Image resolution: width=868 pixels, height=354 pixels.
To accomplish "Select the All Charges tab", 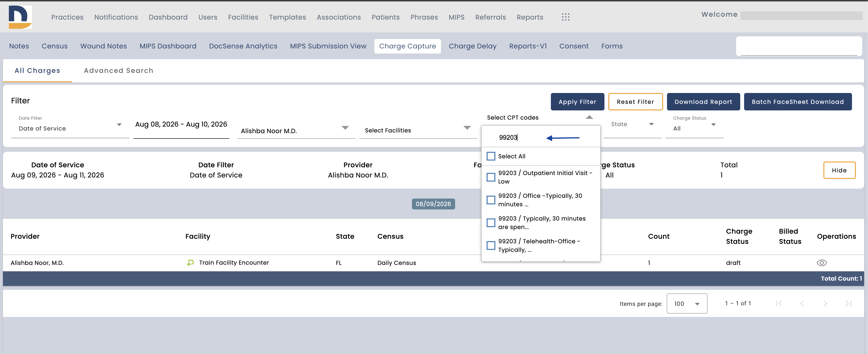I will 37,71.
